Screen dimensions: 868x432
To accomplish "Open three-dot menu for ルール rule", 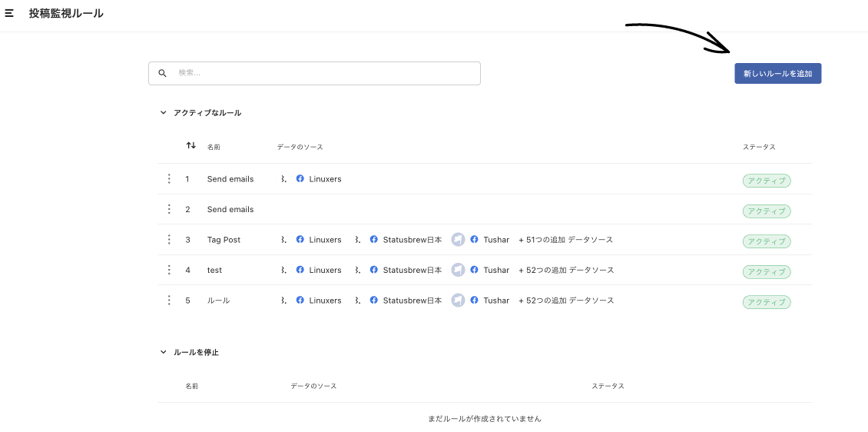I will 169,301.
